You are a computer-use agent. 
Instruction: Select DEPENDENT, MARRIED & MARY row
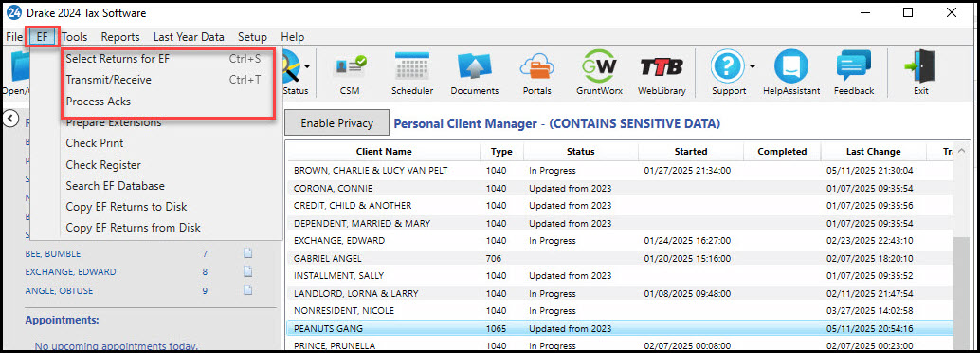[x=620, y=223]
